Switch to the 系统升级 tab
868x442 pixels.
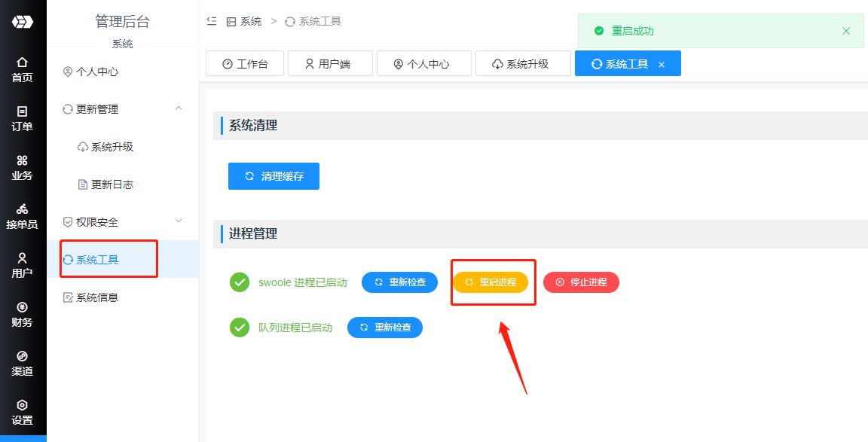(x=523, y=63)
